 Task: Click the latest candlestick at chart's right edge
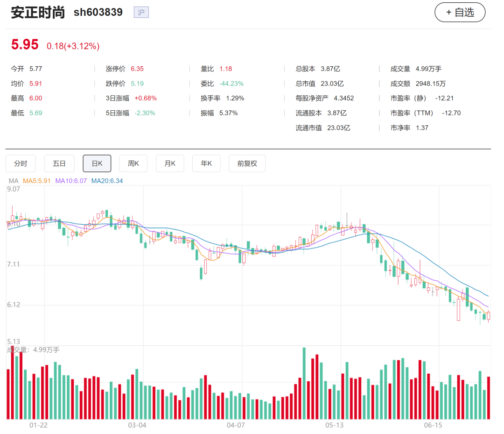click(x=489, y=316)
